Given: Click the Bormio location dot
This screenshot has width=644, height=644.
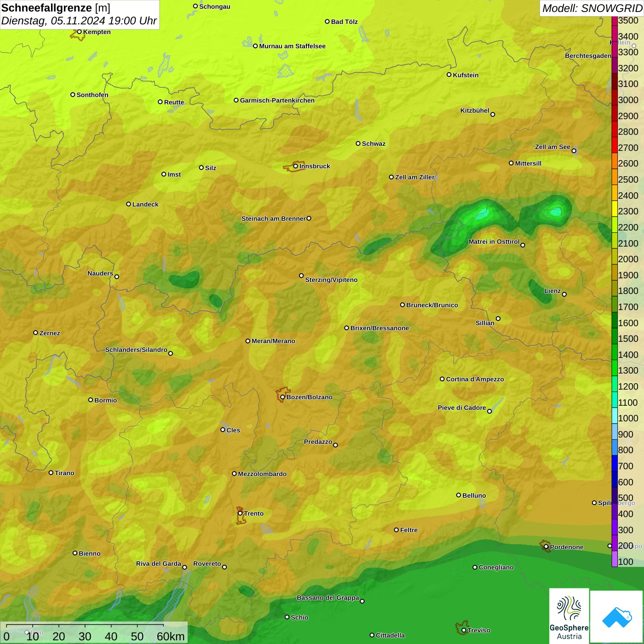Looking at the screenshot, I should coord(91,400).
